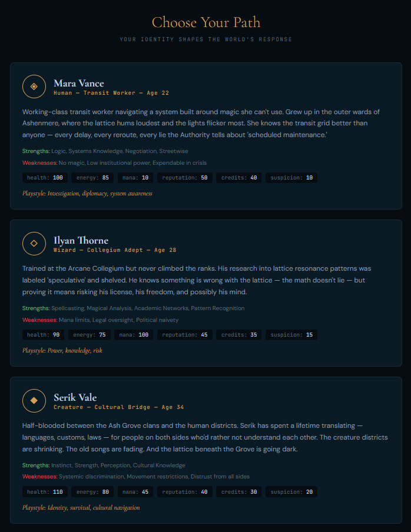Click Ilyan Thorne's 'Power, knowledge, risk' playstyle text

tap(61, 350)
